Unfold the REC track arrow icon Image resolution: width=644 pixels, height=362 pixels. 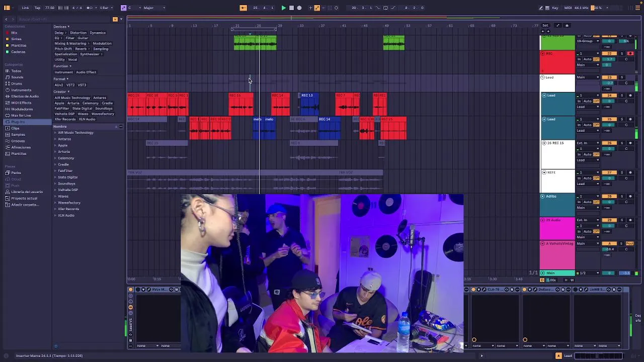(543, 53)
